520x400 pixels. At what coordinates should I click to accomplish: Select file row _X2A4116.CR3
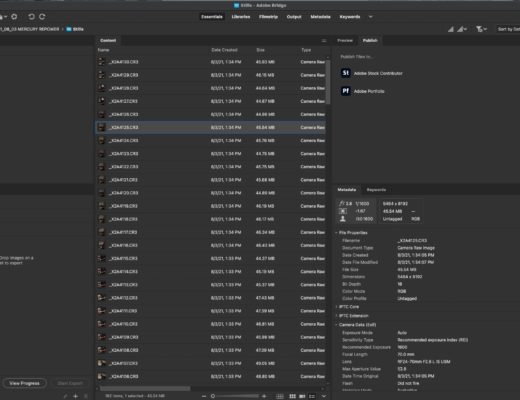coord(211,245)
